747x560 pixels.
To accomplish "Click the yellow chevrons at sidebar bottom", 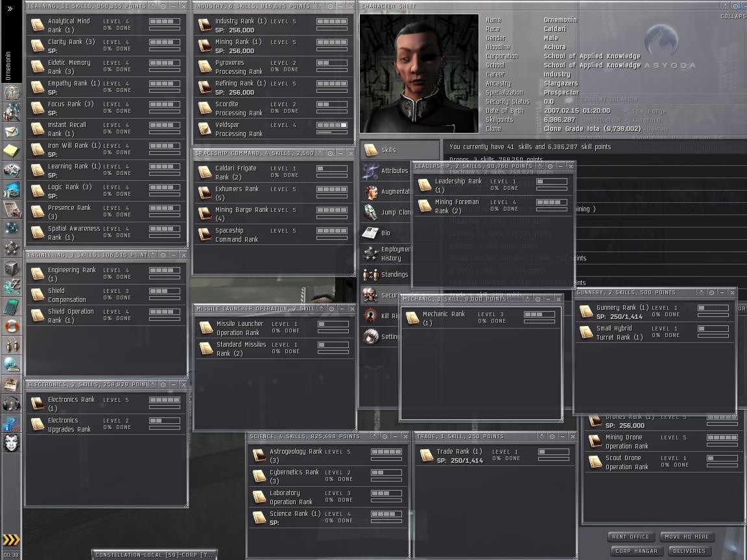I will pyautogui.click(x=12, y=539).
